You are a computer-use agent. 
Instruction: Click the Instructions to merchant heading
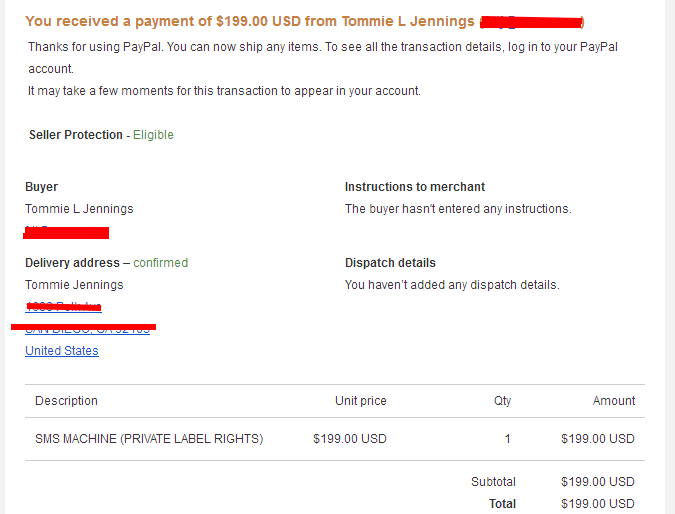coord(415,187)
